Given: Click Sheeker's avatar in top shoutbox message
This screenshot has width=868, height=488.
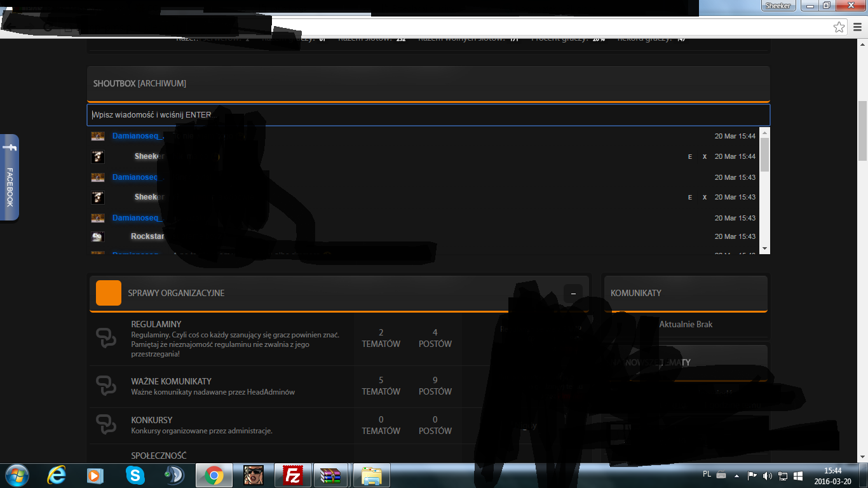Looking at the screenshot, I should point(98,156).
